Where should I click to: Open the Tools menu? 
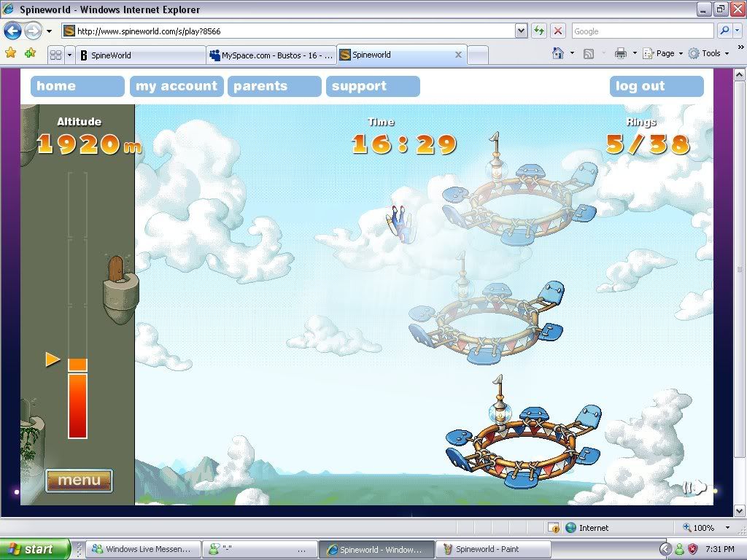708,53
